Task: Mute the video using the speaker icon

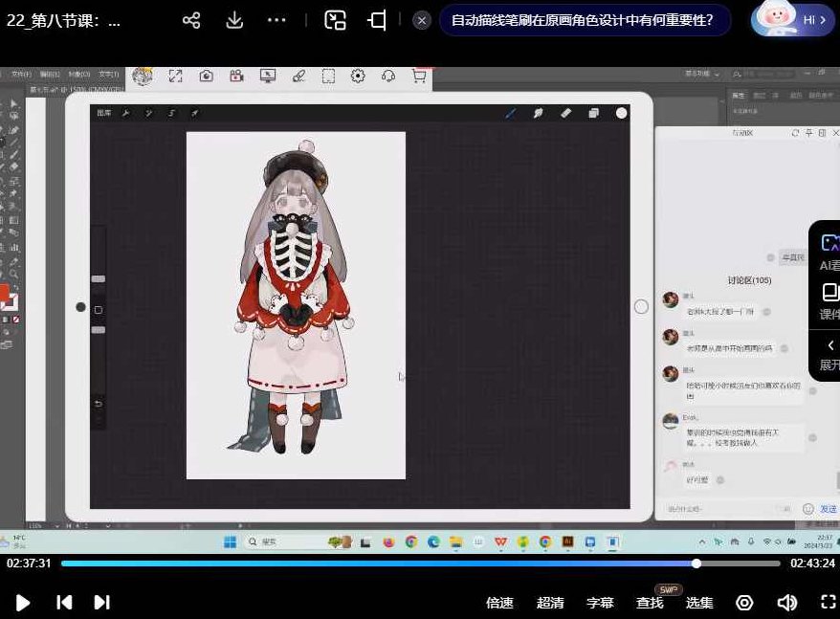Action: 786,602
